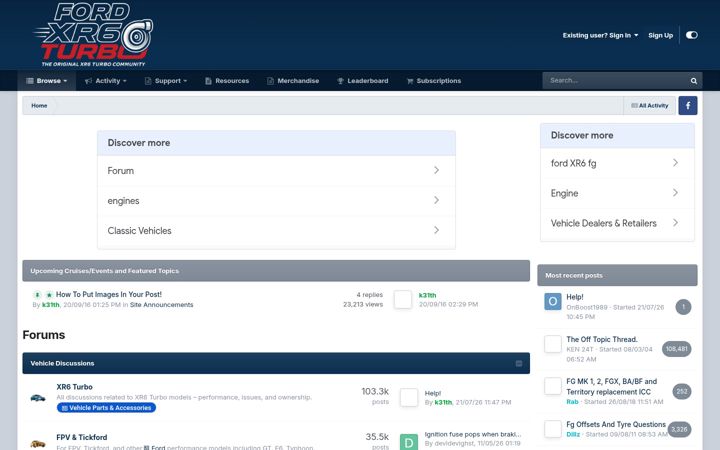Viewport: 720px width, 450px height.
Task: Open k31th profile from featured topic last post
Action: point(428,295)
